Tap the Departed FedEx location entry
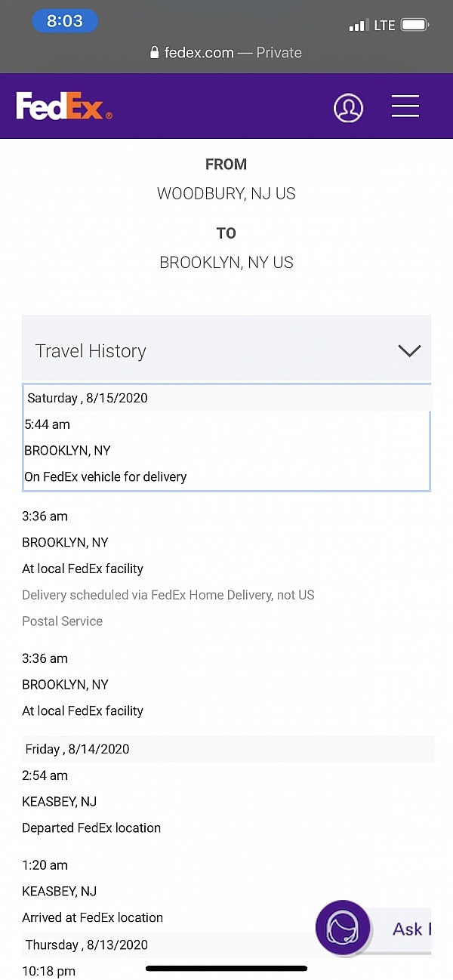This screenshot has height=980, width=453. (91, 827)
